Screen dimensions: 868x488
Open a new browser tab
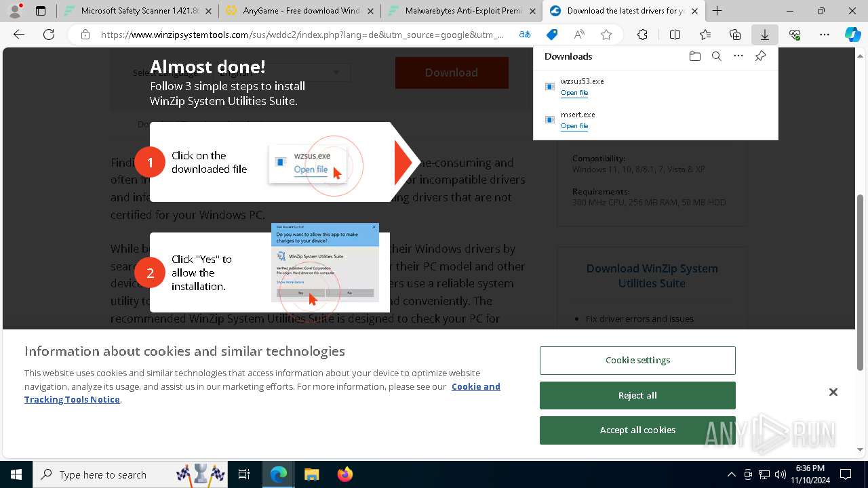[717, 11]
